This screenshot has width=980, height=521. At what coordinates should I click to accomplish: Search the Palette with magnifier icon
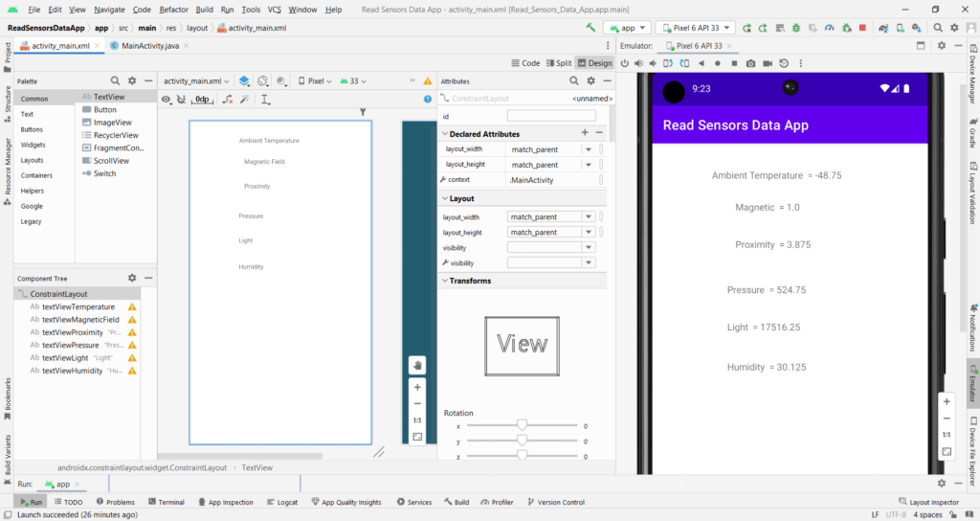coord(115,80)
